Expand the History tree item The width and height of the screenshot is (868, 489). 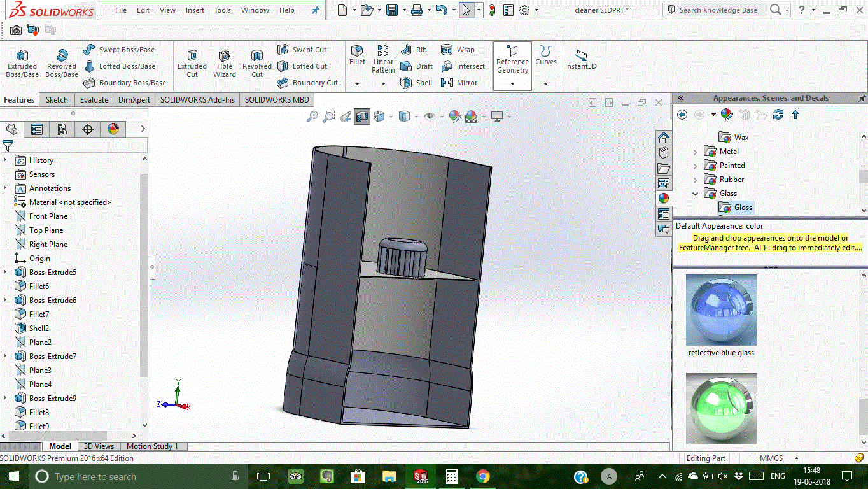[5, 160]
